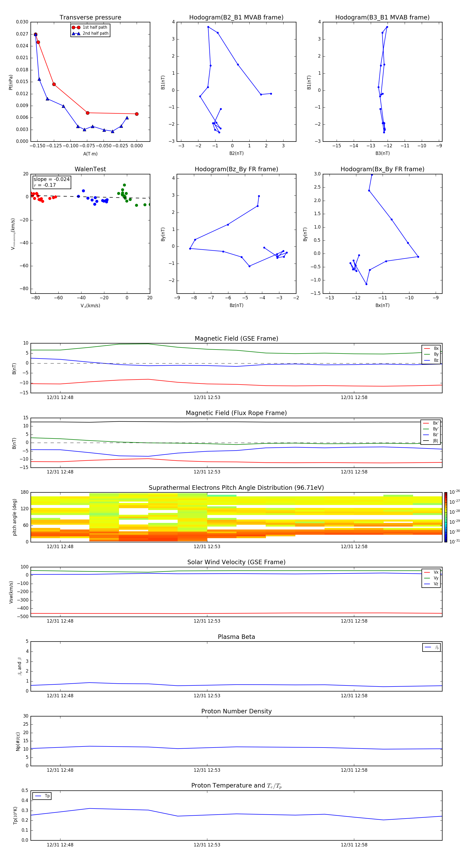Click "12/31 12:58" under Proton Number Density

click(354, 770)
